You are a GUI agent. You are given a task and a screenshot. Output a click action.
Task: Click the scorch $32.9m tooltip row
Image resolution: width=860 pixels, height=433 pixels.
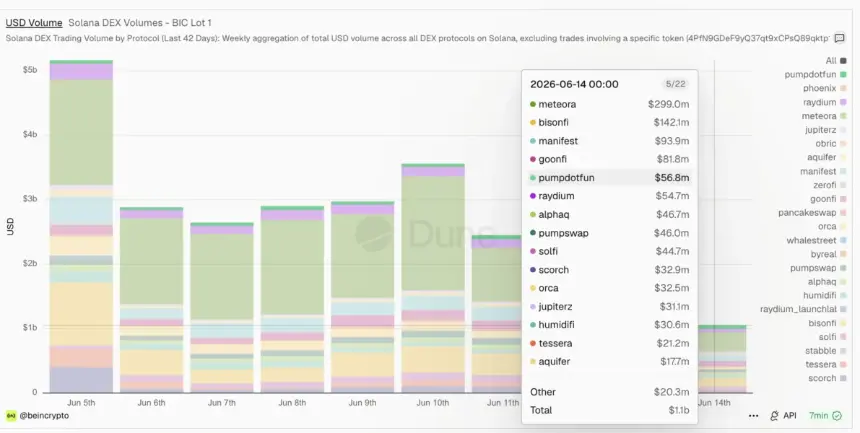(609, 270)
